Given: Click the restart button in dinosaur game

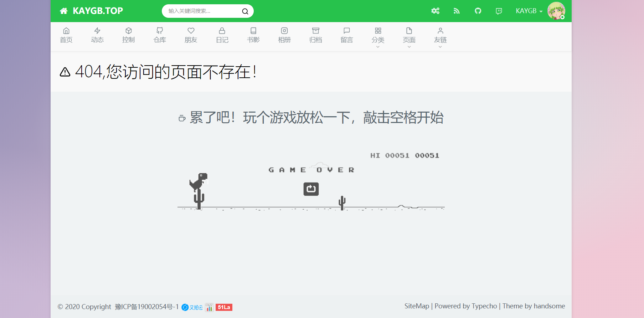Looking at the screenshot, I should (x=311, y=189).
